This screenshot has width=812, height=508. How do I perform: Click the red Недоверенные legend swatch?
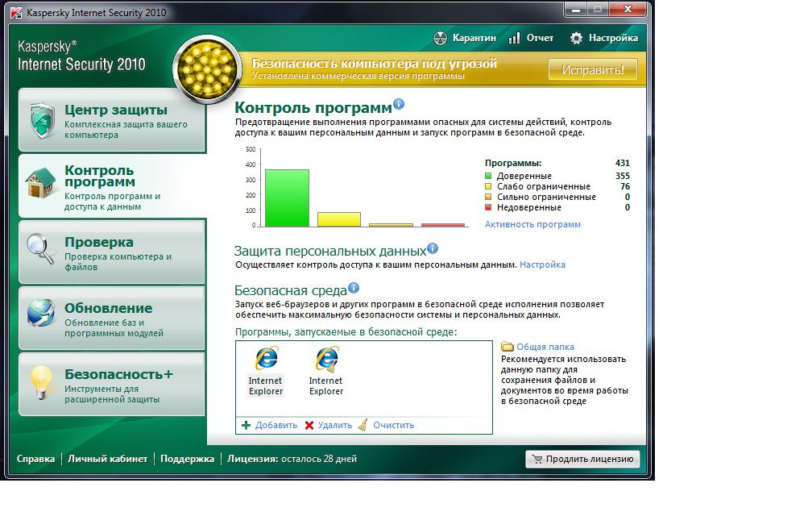(488, 207)
